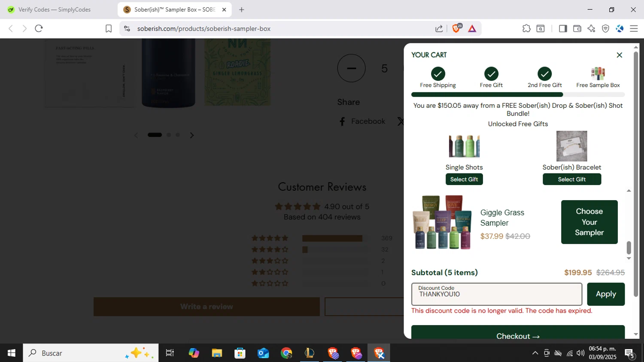
Task: Show next product thumbnails arrow
Action: point(192,135)
